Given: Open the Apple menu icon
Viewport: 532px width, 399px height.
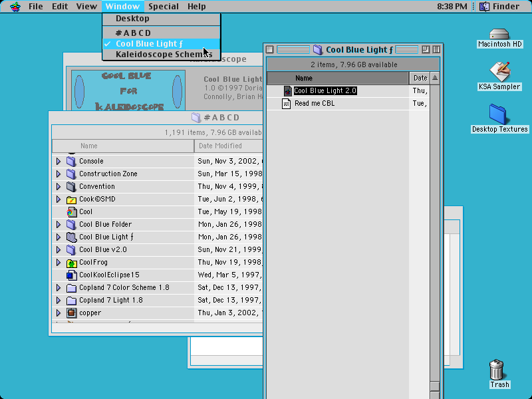Looking at the screenshot, I should [15, 7].
